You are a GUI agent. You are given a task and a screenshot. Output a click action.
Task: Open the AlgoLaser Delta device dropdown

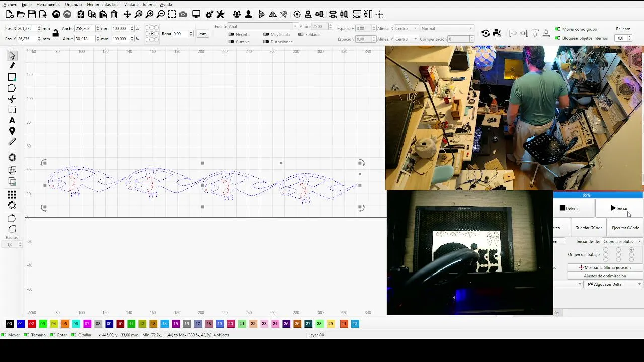point(614,284)
